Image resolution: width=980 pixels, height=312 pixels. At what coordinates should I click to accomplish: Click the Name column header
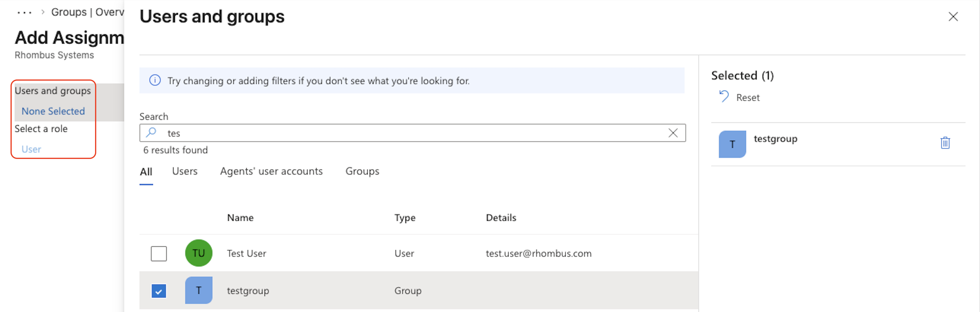tap(240, 217)
